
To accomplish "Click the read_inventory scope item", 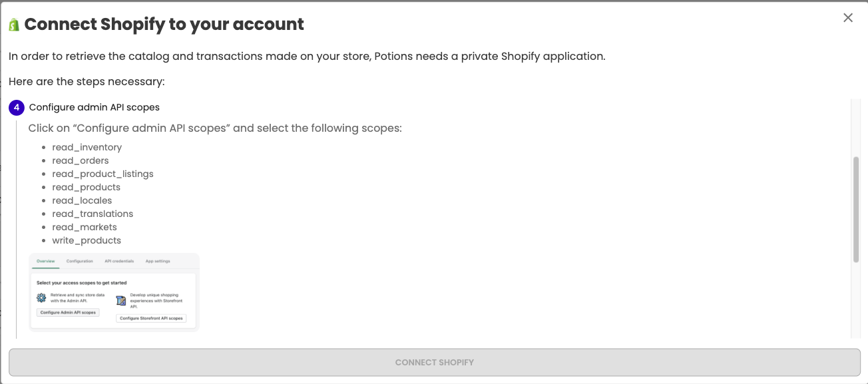I will click(x=87, y=147).
